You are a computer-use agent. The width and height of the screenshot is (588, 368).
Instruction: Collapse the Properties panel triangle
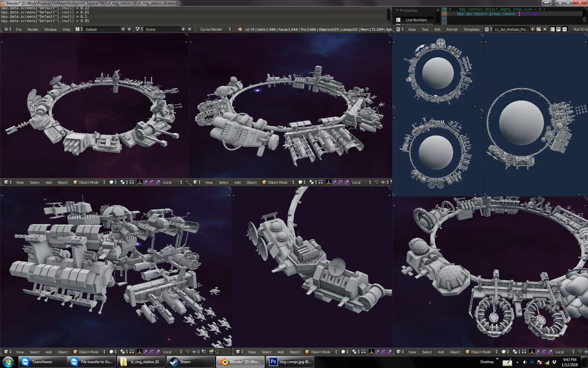point(398,10)
